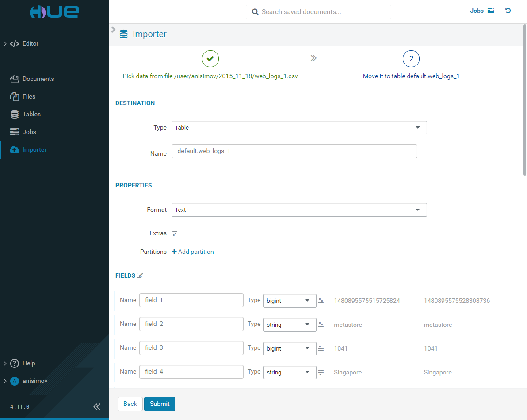
Task: Open Jobs icon in sidebar
Action: click(x=15, y=132)
